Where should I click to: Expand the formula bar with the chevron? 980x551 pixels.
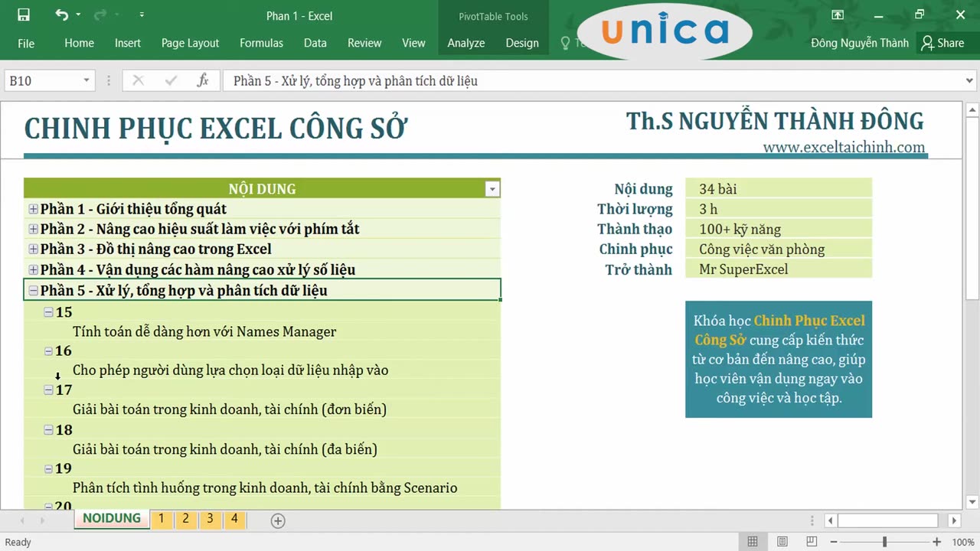click(x=970, y=80)
